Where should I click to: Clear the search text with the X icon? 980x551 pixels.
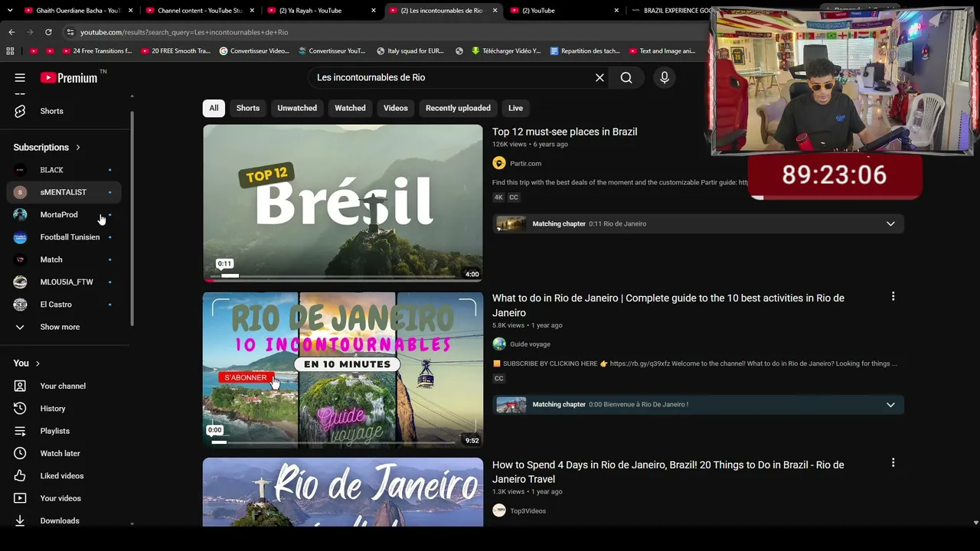(x=599, y=77)
